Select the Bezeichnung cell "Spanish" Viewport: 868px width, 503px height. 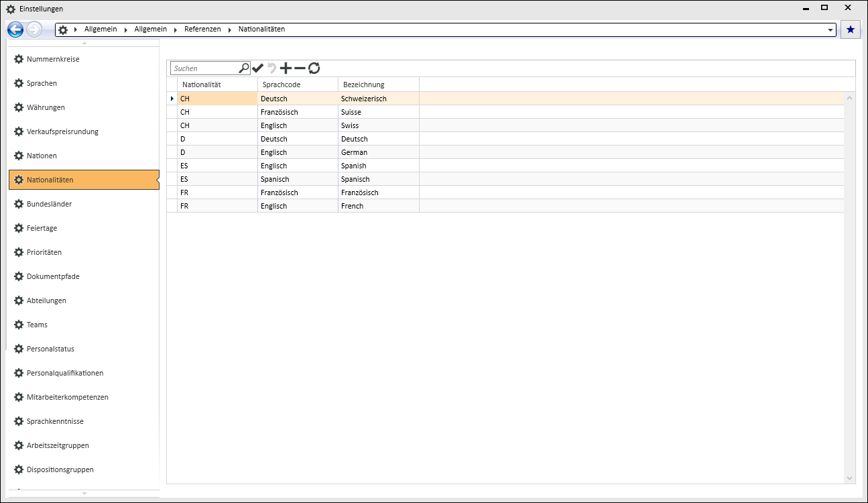coord(379,166)
